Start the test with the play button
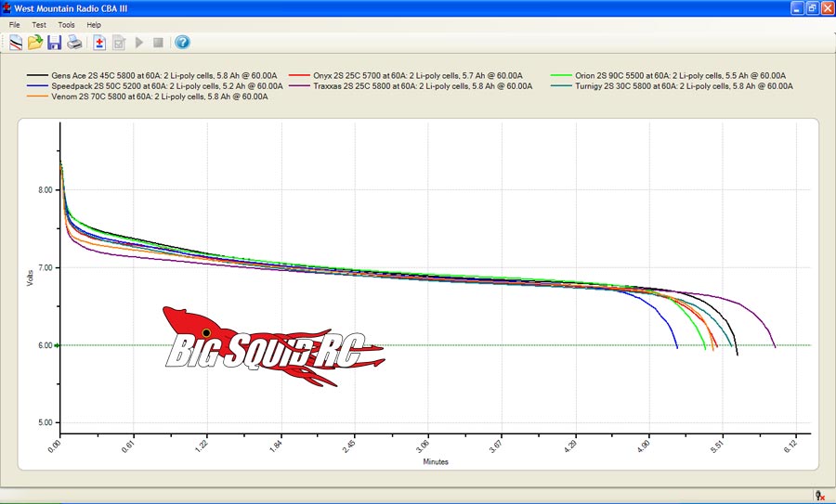 click(x=139, y=42)
